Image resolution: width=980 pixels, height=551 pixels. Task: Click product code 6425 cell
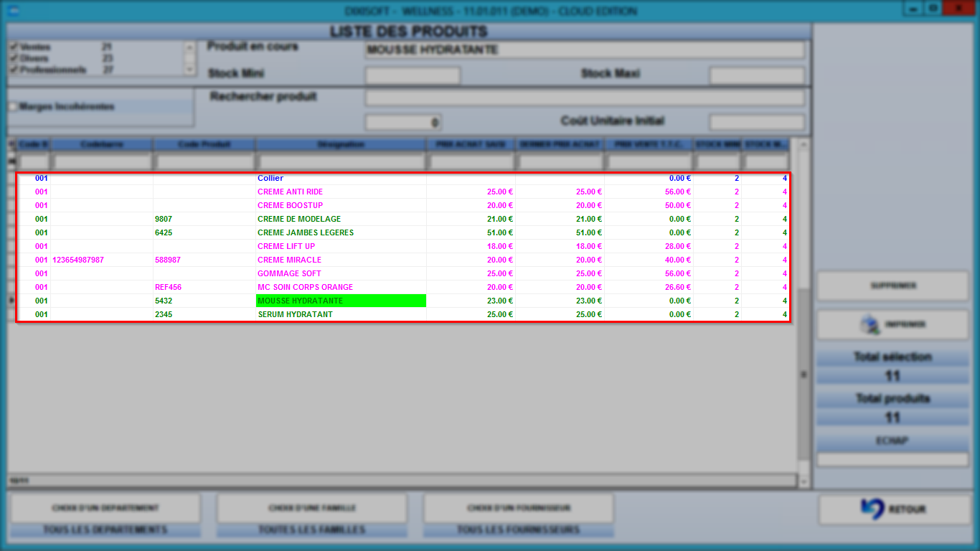click(204, 232)
